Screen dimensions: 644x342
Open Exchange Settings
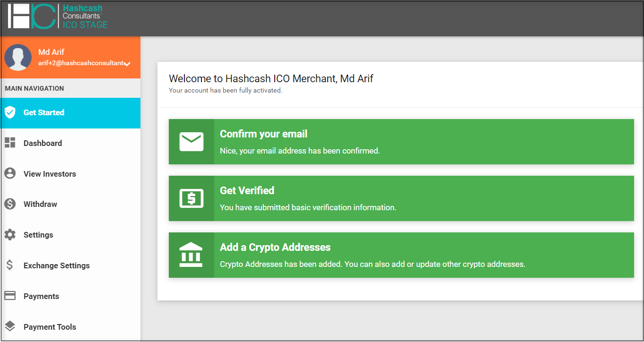70,265
